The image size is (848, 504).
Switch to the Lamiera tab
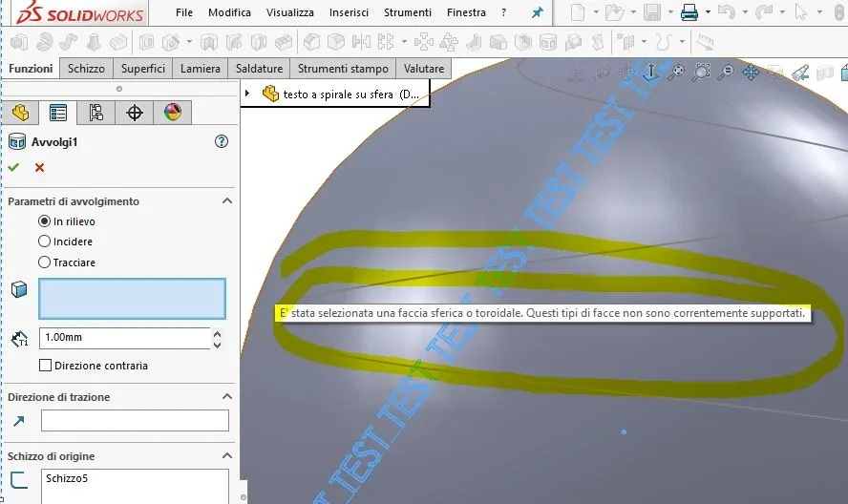pyautogui.click(x=201, y=69)
